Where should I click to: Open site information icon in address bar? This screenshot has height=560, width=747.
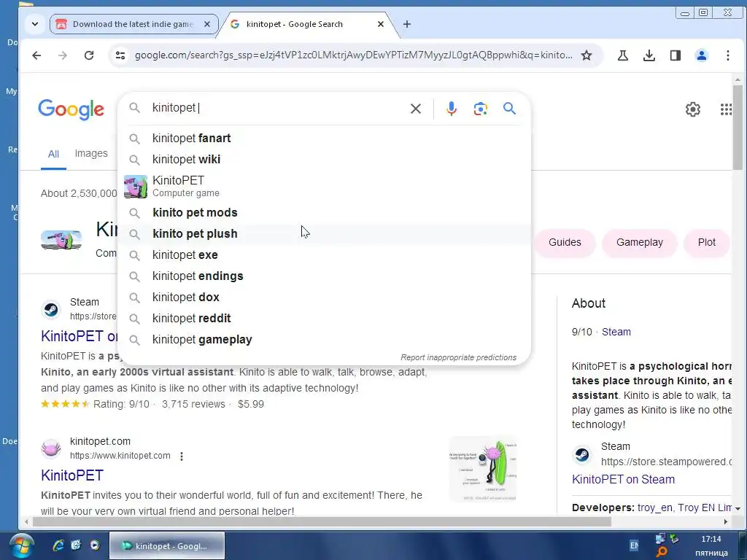click(x=120, y=55)
